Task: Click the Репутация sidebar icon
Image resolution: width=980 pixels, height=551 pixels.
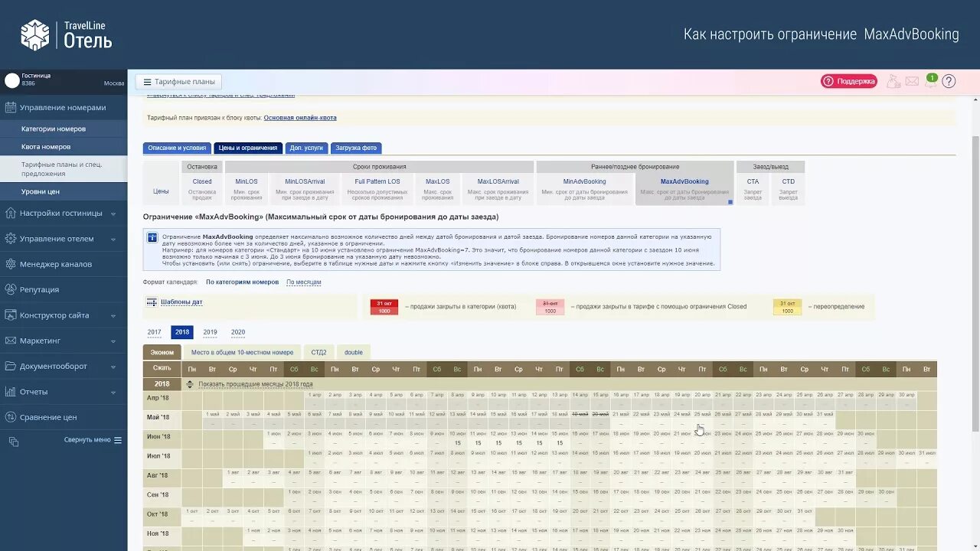Action: coord(10,289)
